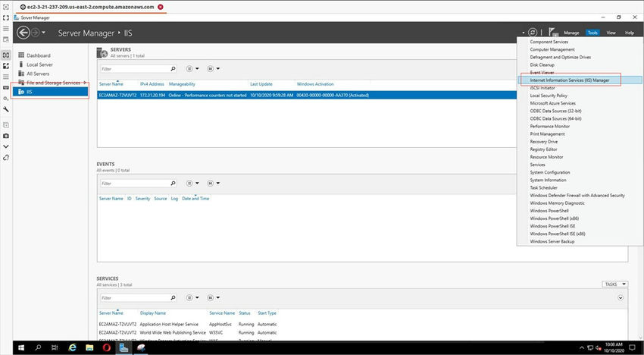Sort events by Date and Time column
This screenshot has width=644, height=355.
pos(195,198)
